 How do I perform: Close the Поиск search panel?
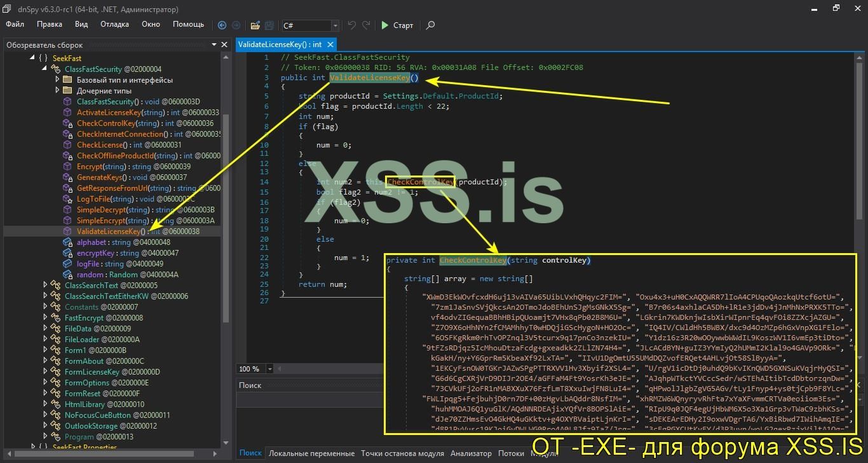[x=859, y=385]
